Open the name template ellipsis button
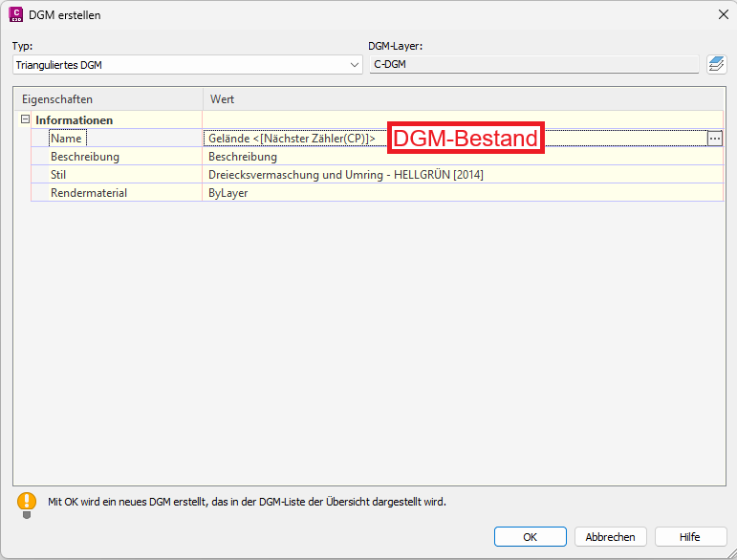Viewport: 737px width, 560px height. tap(714, 139)
